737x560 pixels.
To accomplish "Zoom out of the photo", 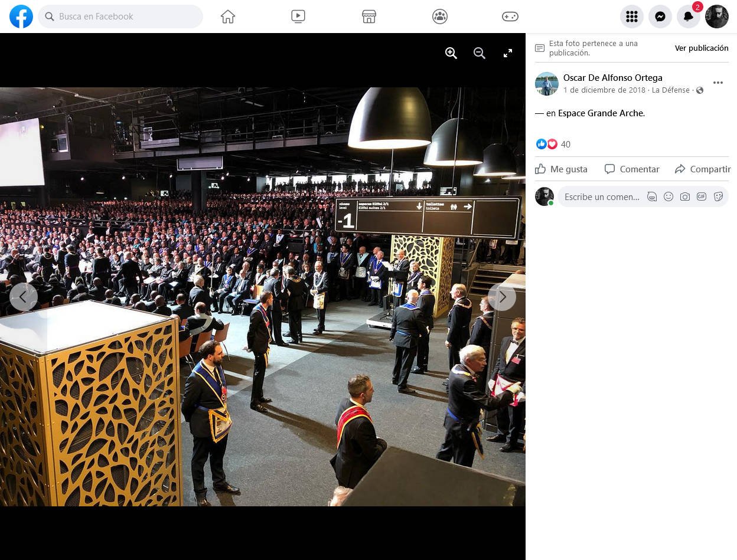I will [480, 53].
